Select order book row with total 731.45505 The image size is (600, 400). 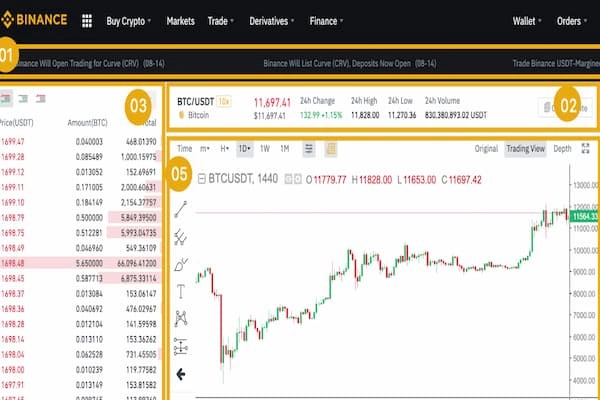[x=80, y=354]
